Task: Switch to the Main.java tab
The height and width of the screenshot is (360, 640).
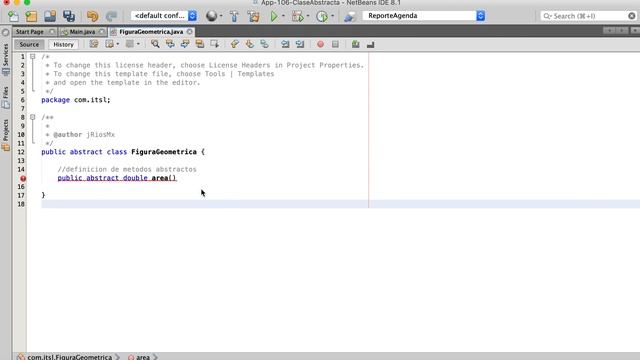Action: [82, 31]
